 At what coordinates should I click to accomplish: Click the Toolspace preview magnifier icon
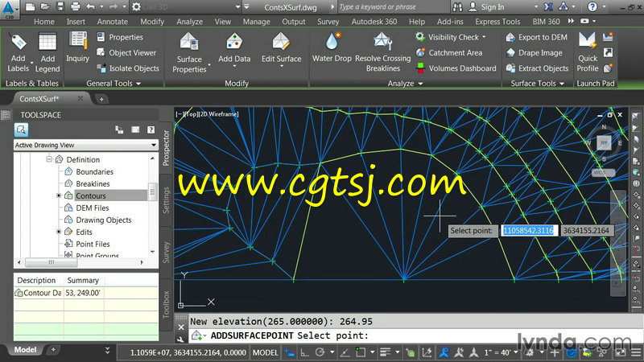coord(21,130)
